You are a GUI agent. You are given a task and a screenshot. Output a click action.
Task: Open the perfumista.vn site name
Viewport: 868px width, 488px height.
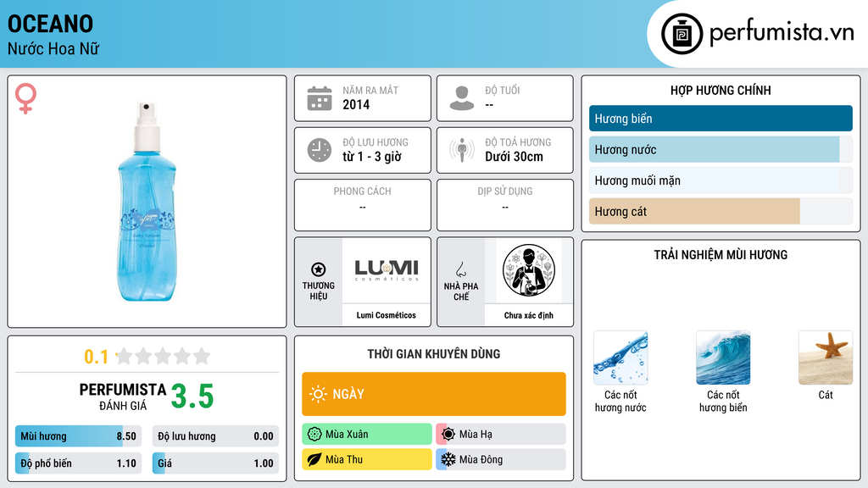(x=782, y=33)
